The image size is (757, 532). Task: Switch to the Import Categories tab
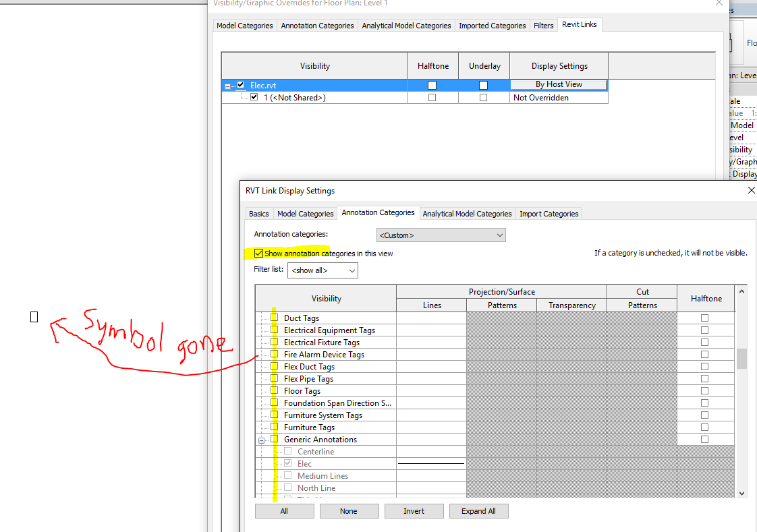548,213
